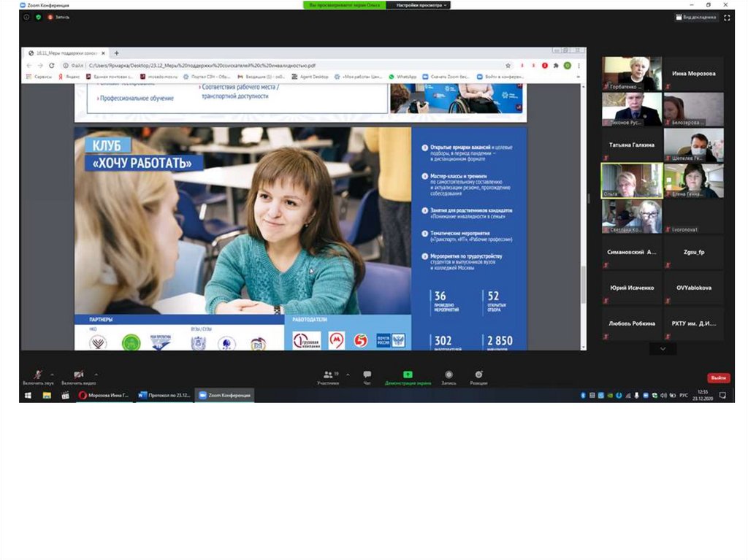Leave the meeting with Выйти
The height and width of the screenshot is (560, 748).
tap(719, 377)
